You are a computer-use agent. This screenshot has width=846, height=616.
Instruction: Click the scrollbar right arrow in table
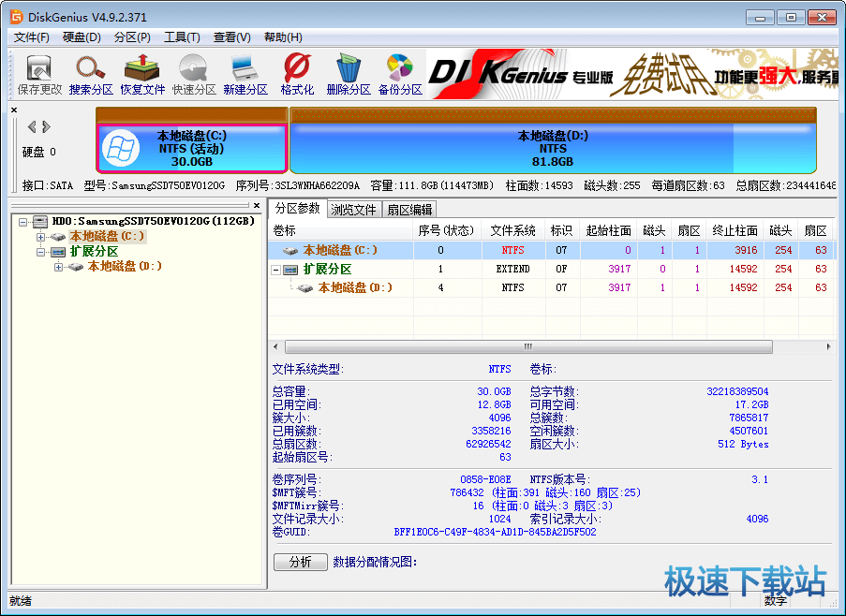click(829, 346)
